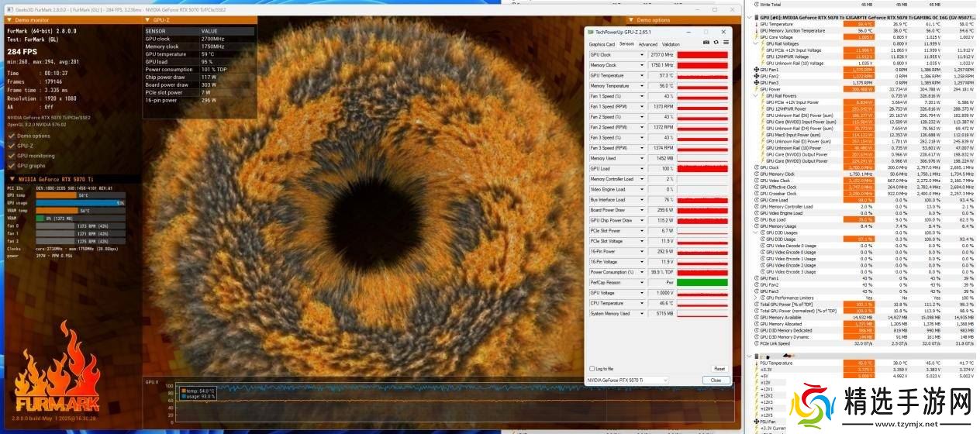This screenshot has height=434, width=980.
Task: Disable the GPU graphs checkbox
Action: coord(11,166)
